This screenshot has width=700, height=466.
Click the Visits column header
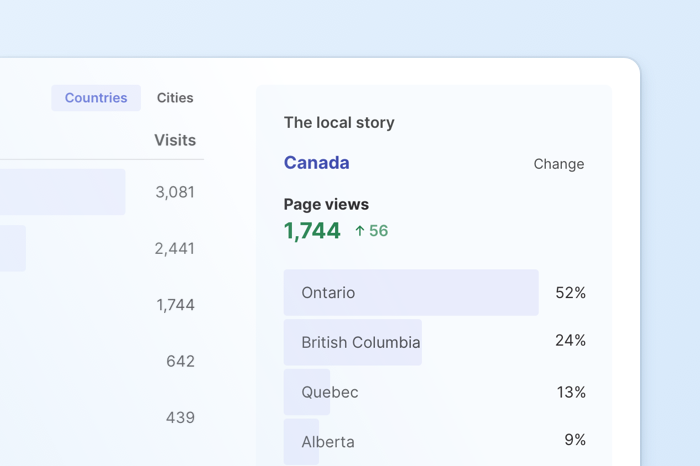click(175, 140)
